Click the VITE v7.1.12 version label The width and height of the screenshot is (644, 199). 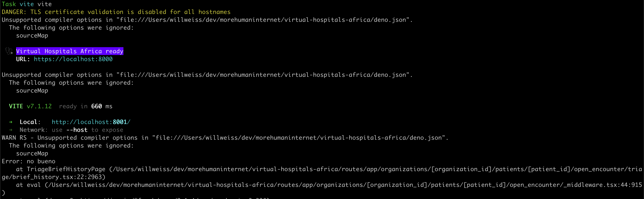click(x=30, y=106)
